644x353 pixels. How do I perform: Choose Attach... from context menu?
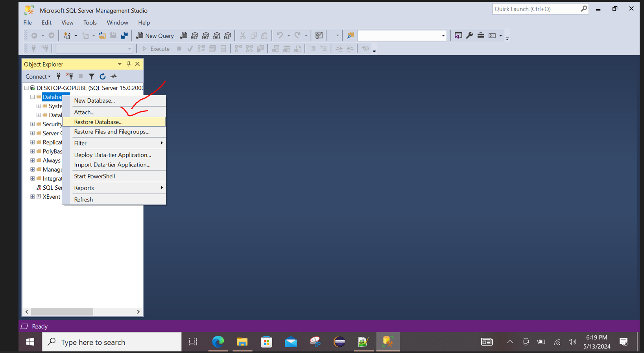114,112
